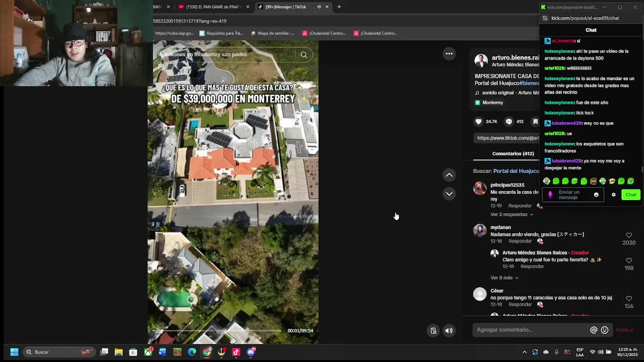Viewport: 644px width, 362px height.
Task: Open File Explorer from taskbar
Action: click(x=119, y=352)
